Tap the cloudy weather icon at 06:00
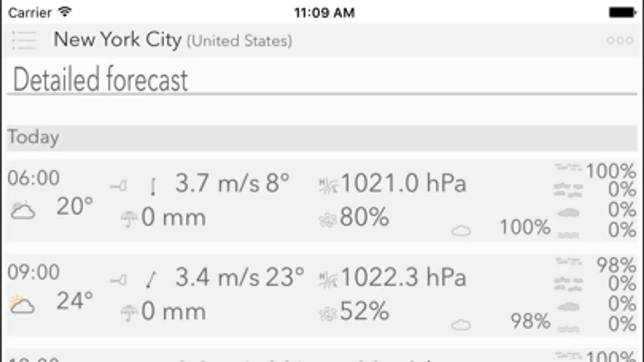 23,210
